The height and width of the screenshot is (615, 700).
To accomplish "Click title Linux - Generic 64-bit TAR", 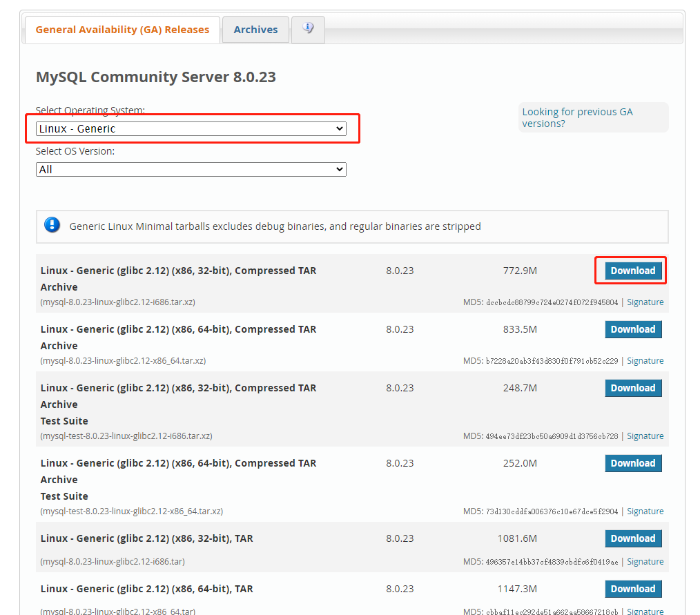I will [147, 589].
